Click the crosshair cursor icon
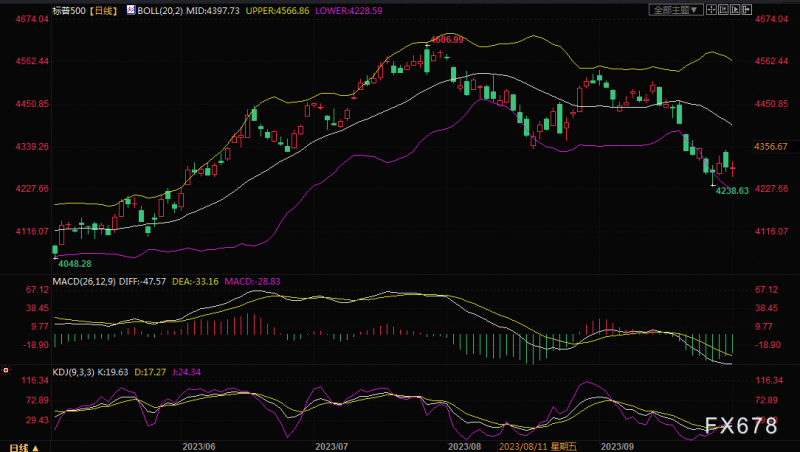The image size is (800, 452). tap(711, 10)
